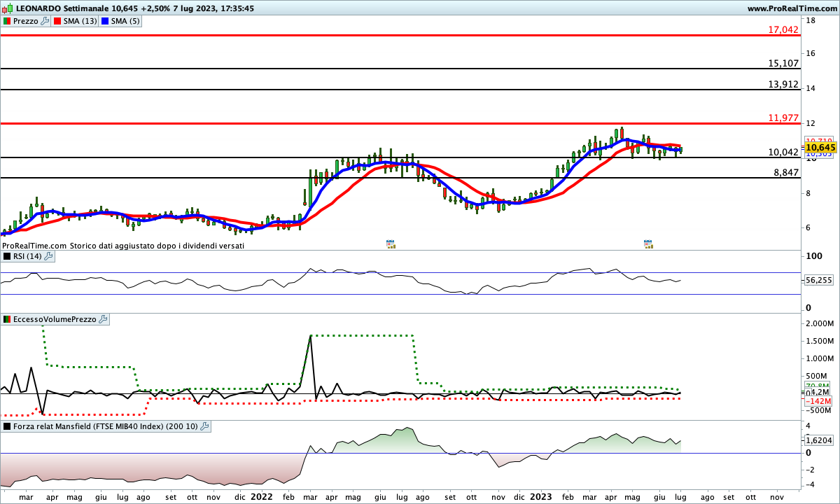
Task: Click the www.ProRealTime.com link
Action: 792,8
